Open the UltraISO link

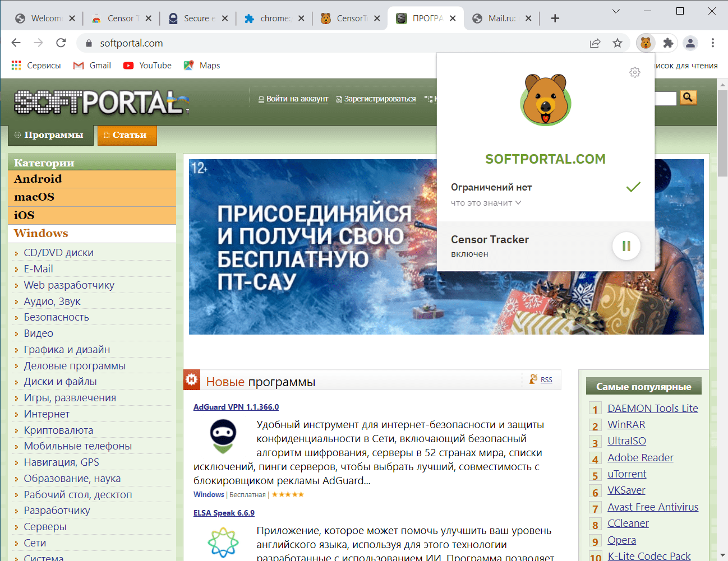coord(626,441)
